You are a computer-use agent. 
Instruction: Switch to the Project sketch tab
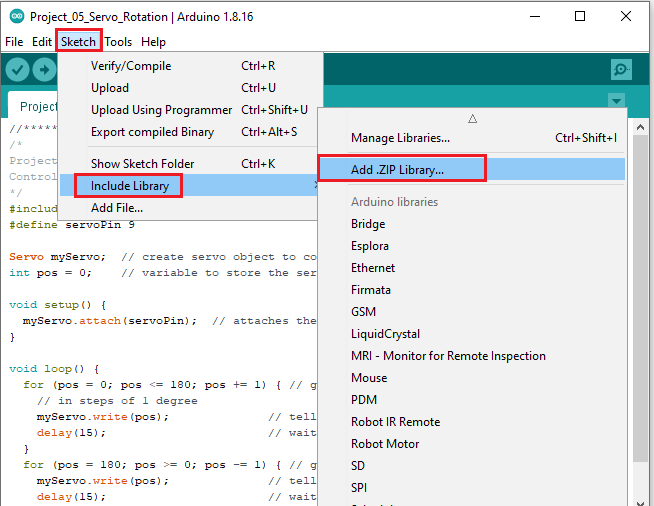(33, 106)
